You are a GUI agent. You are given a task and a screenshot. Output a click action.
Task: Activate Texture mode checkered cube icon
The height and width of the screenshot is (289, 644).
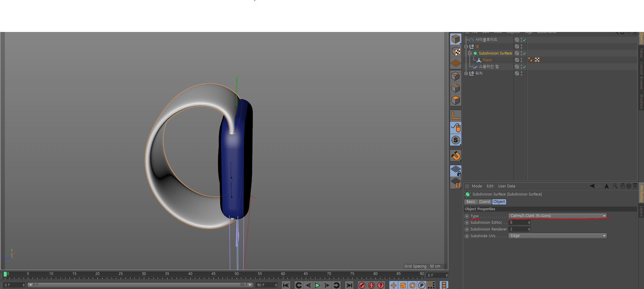coord(456,51)
